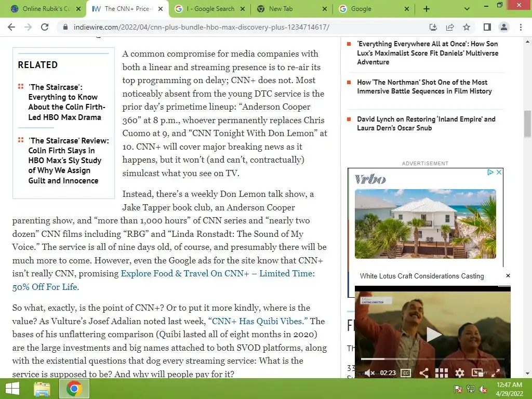Open Chrome's three-dot menu
The width and height of the screenshot is (532, 399).
pyautogui.click(x=521, y=27)
